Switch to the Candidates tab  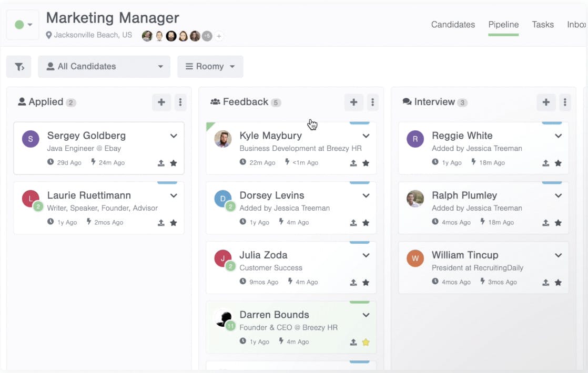pyautogui.click(x=453, y=25)
